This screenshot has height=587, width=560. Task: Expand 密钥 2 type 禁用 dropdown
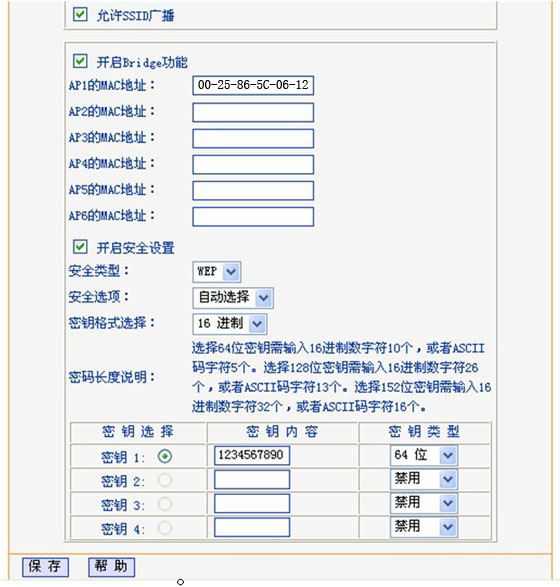[x=423, y=479]
